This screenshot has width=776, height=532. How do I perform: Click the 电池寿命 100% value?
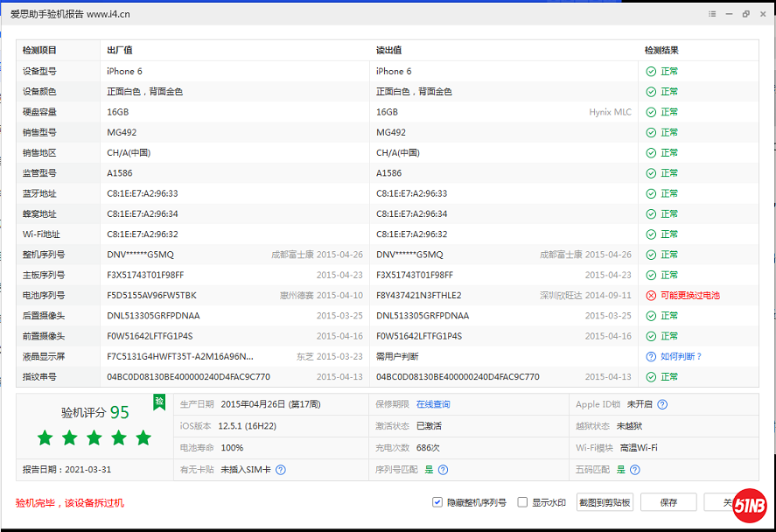[x=232, y=448]
